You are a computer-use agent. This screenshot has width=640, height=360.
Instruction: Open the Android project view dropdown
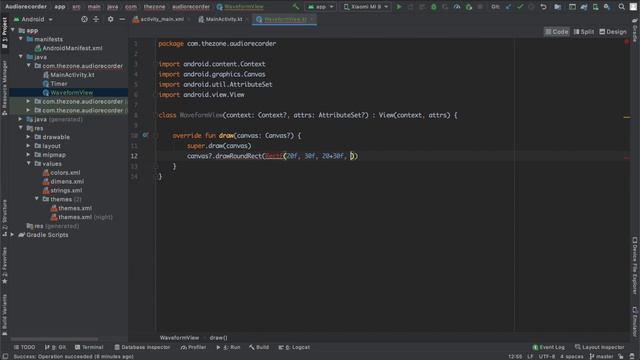pos(33,19)
